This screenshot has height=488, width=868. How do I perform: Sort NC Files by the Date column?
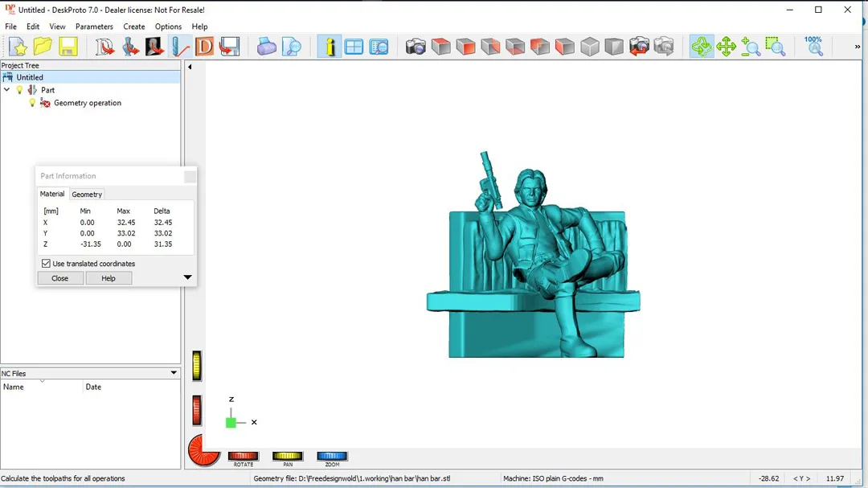point(132,387)
